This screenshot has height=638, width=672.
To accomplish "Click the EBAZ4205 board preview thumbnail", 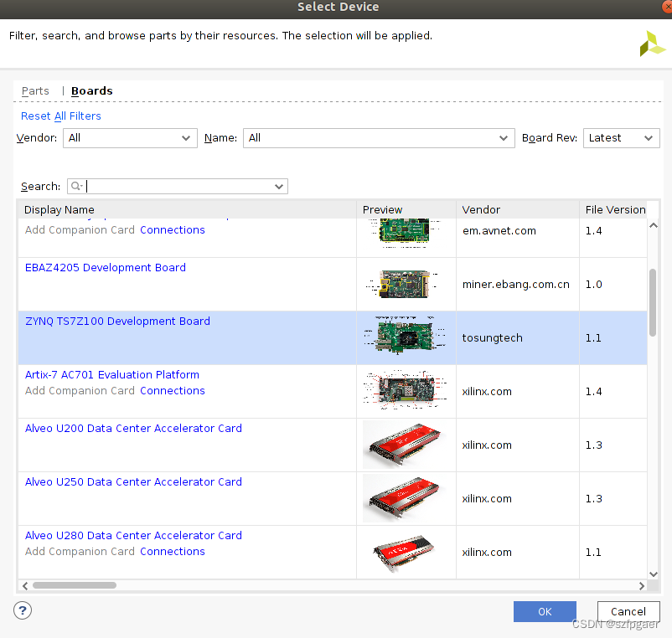I will [403, 284].
